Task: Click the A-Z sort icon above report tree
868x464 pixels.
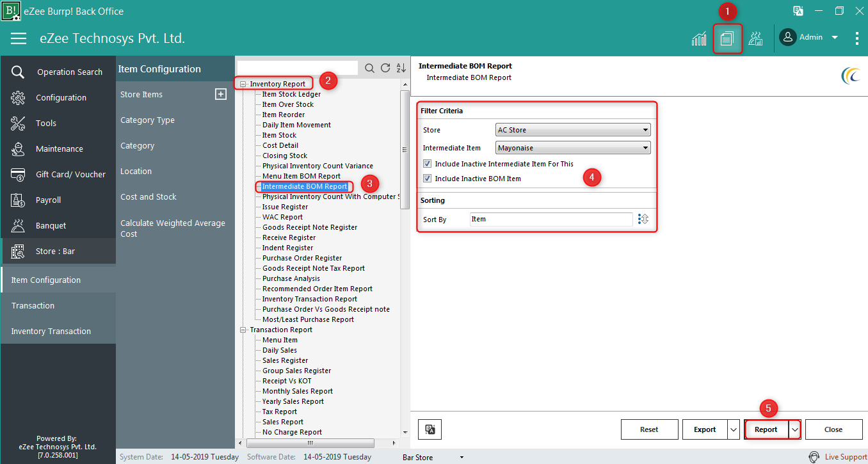Action: point(401,68)
